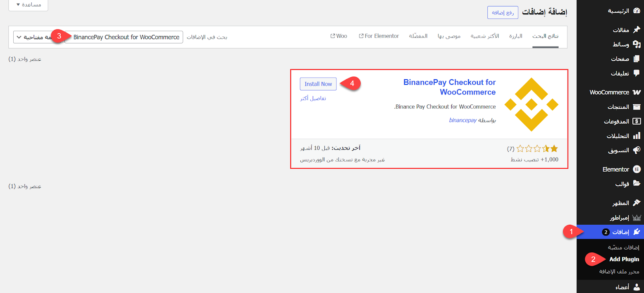Screen dimensions: 644x293
Task: Switch to الأكثر شعبية popular tab
Action: [x=485, y=36]
